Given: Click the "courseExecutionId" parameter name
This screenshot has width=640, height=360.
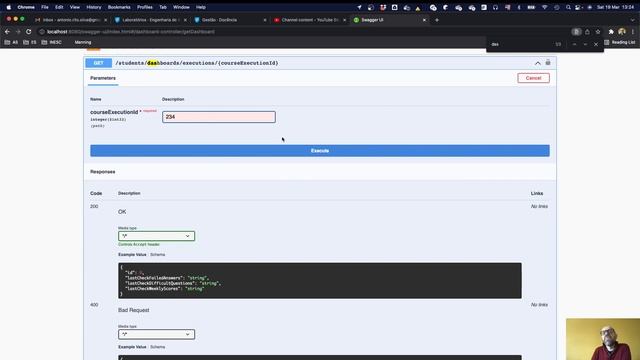Looking at the screenshot, I should click(x=114, y=112).
